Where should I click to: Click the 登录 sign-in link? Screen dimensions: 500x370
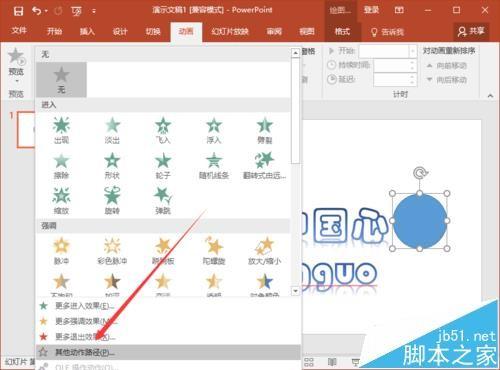coord(371,10)
